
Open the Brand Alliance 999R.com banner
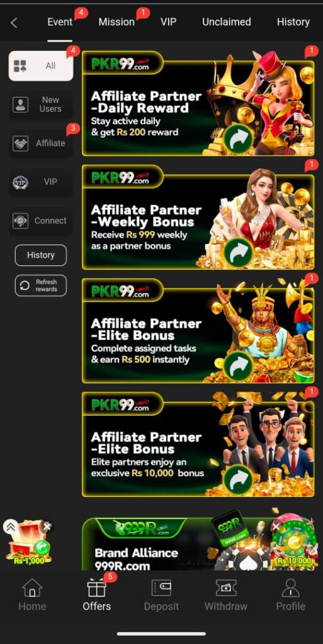coord(198,544)
